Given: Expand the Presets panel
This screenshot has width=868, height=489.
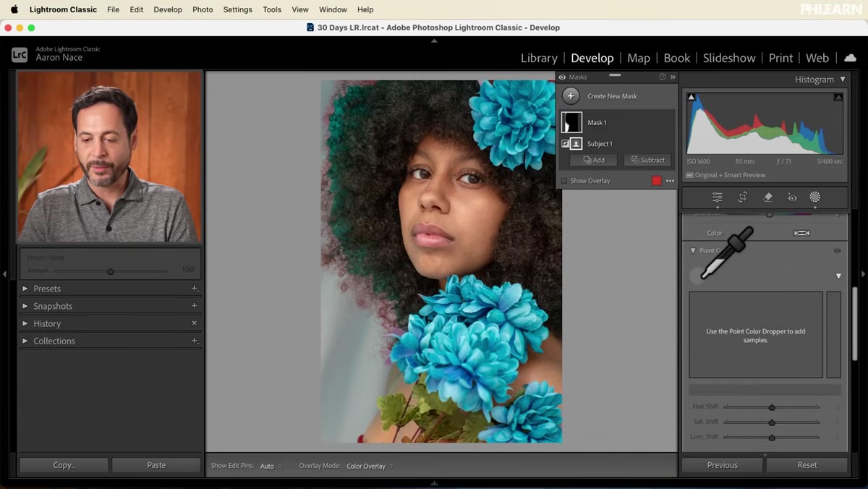Looking at the screenshot, I should pyautogui.click(x=25, y=288).
